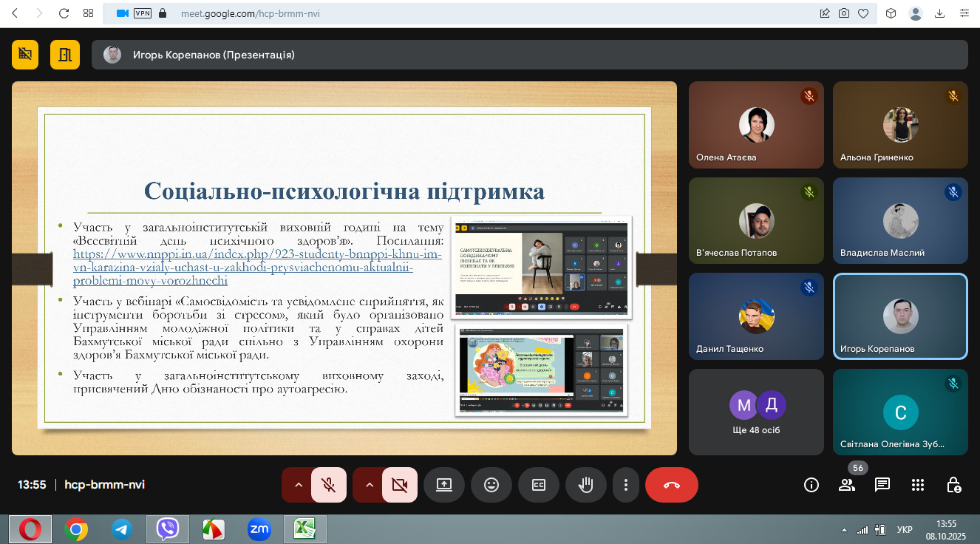The image size is (980, 544).
Task: Open the emoji reactions button
Action: tap(491, 485)
